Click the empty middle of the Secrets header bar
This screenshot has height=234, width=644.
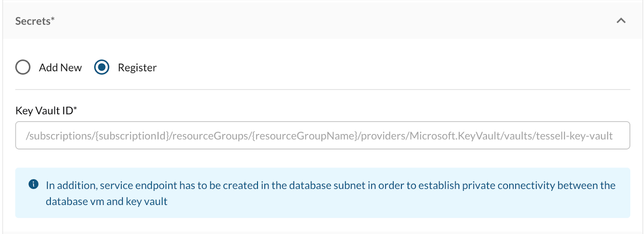322,21
